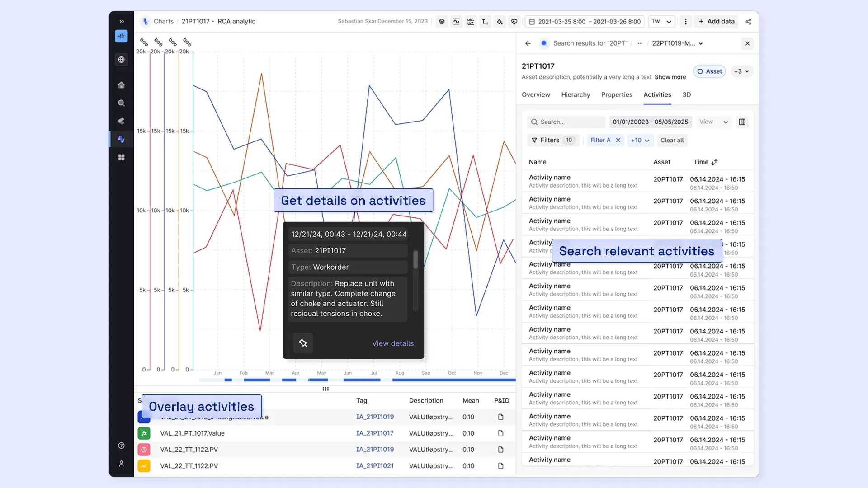Click the paint bucket icon in toolbar
Screen dimensions: 868x488
[x=500, y=22]
